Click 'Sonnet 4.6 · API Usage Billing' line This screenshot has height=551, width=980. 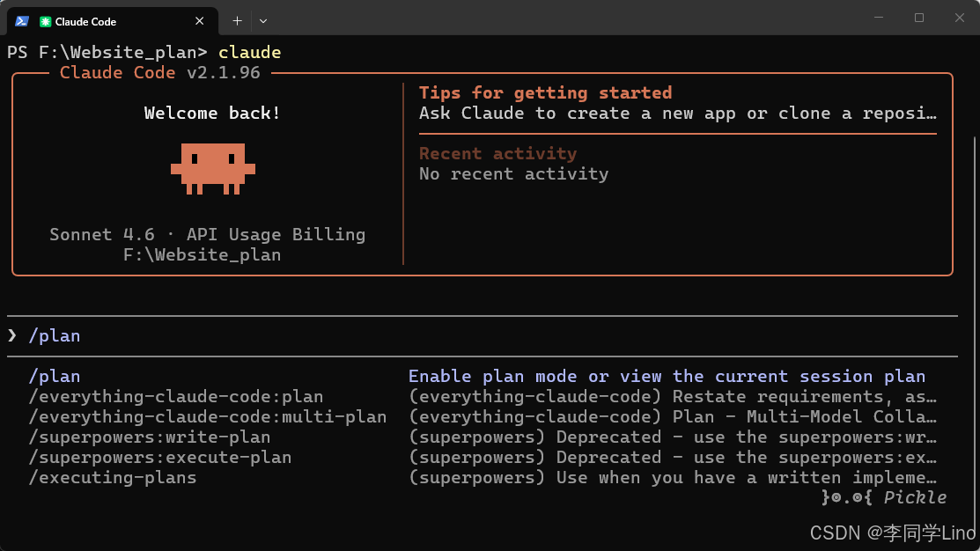pyautogui.click(x=208, y=234)
